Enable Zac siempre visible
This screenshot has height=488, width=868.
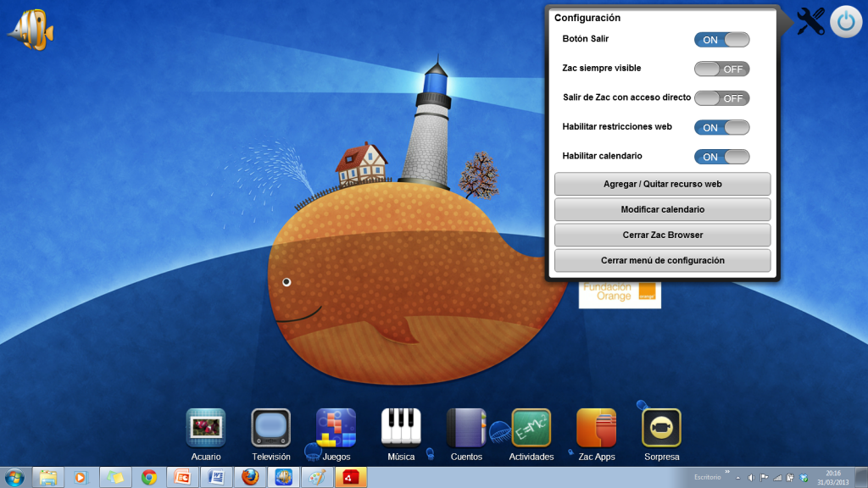click(x=721, y=69)
